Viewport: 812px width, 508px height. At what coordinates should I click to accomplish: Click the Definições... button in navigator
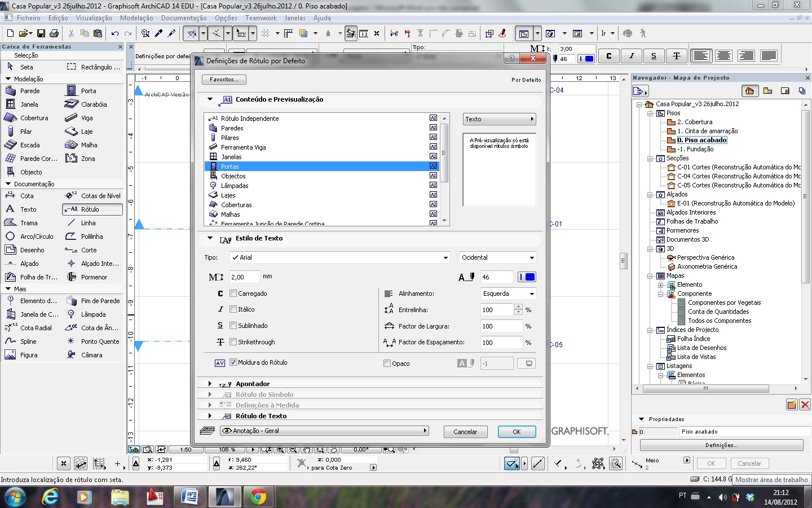[x=721, y=445]
